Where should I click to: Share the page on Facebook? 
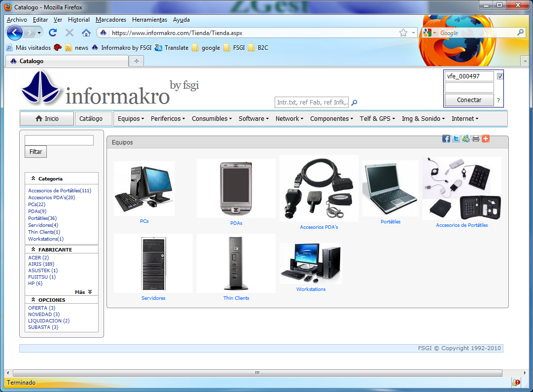click(446, 139)
